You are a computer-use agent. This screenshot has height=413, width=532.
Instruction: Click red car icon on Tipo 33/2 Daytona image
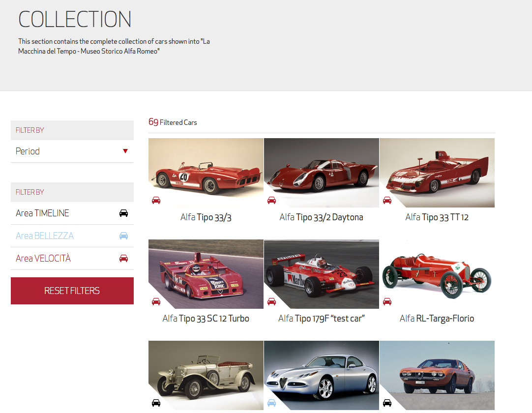[x=271, y=200]
